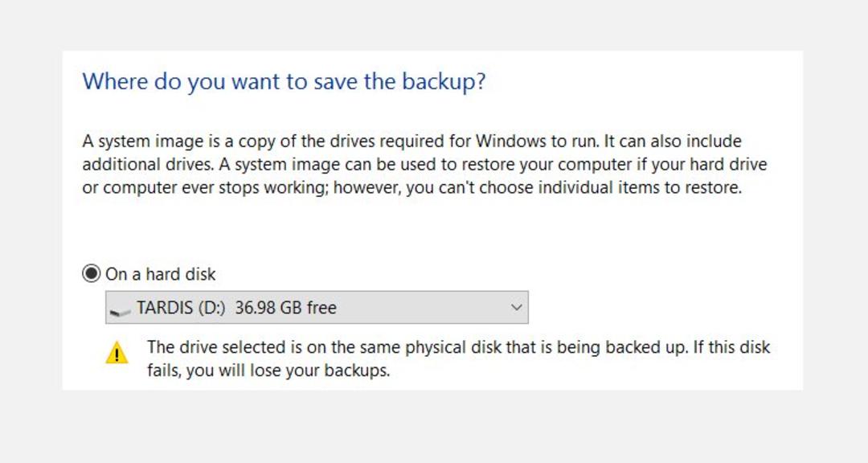Click the "On a hard disk" option label
The width and height of the screenshot is (868, 463).
tap(160, 274)
